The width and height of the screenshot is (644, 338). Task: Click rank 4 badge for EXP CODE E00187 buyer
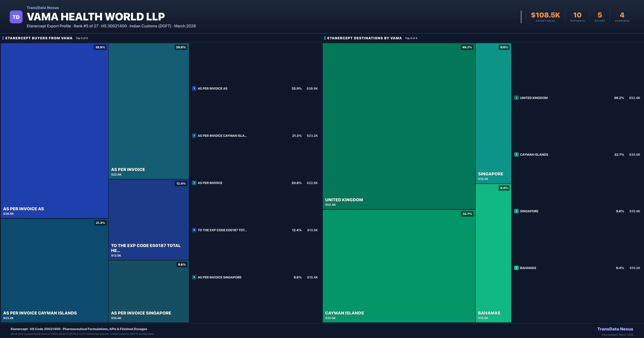tap(194, 230)
